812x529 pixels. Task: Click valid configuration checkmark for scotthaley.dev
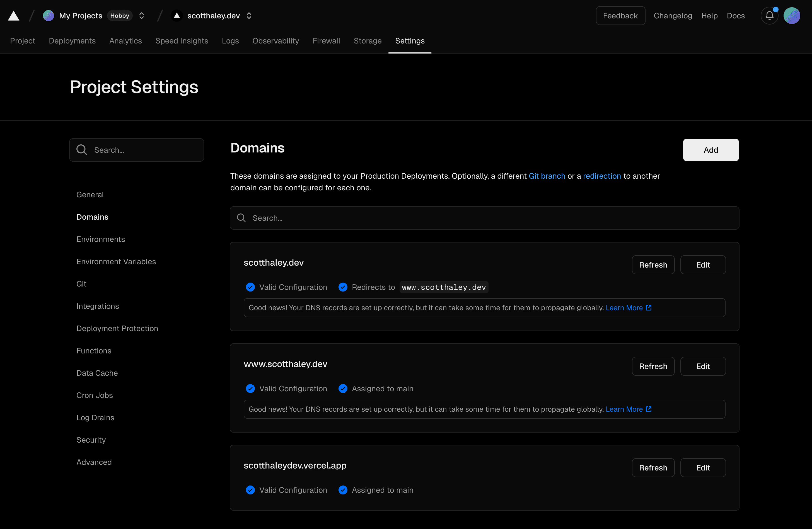point(250,287)
